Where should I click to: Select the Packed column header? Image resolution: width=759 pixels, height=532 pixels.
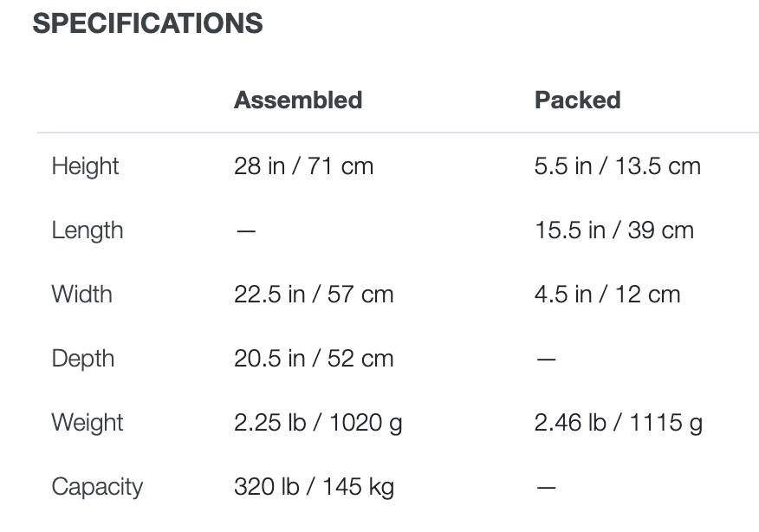(577, 101)
